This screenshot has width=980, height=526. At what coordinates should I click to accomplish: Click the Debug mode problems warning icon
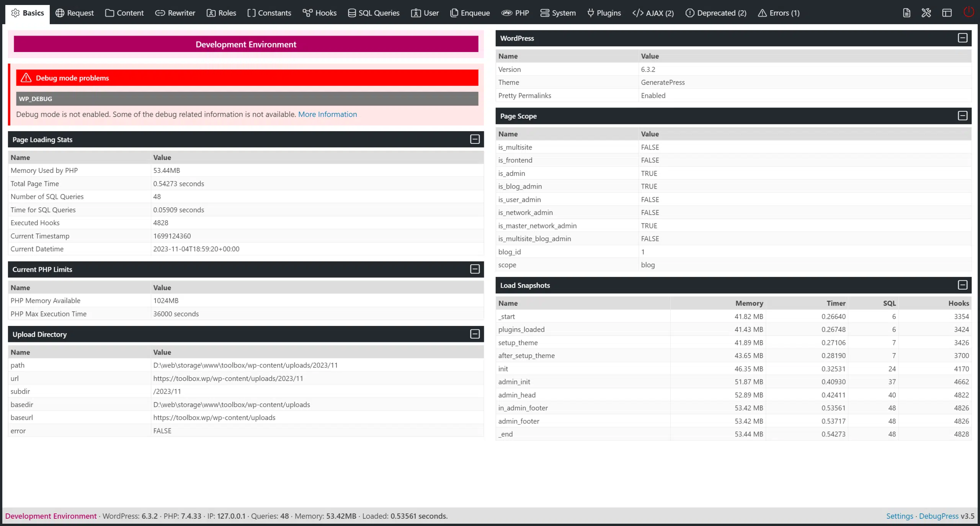pos(26,78)
